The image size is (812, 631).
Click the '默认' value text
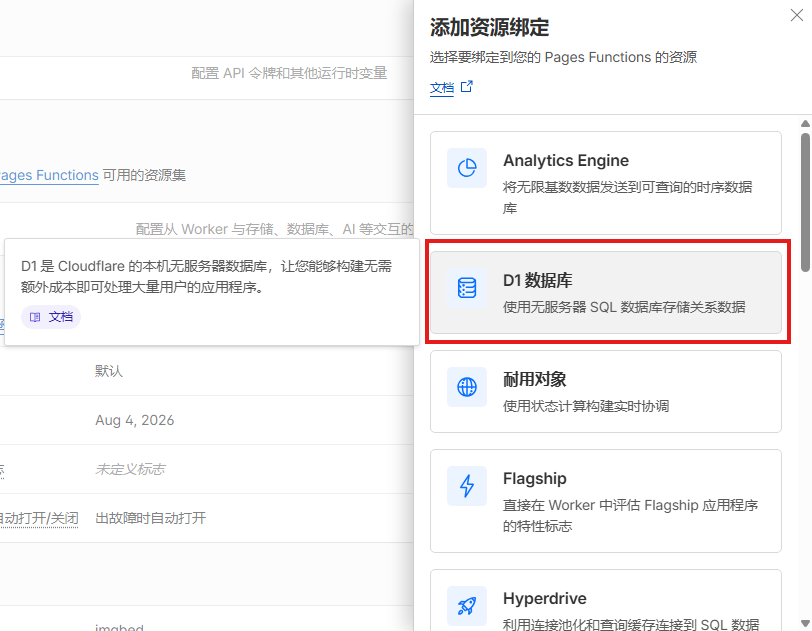[x=109, y=371]
